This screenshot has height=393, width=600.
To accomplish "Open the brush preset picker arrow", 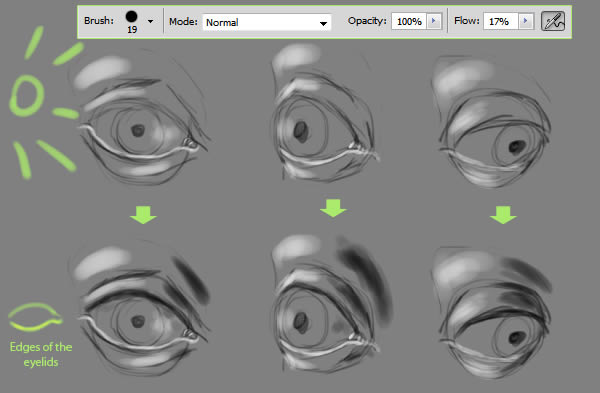I will [x=150, y=21].
